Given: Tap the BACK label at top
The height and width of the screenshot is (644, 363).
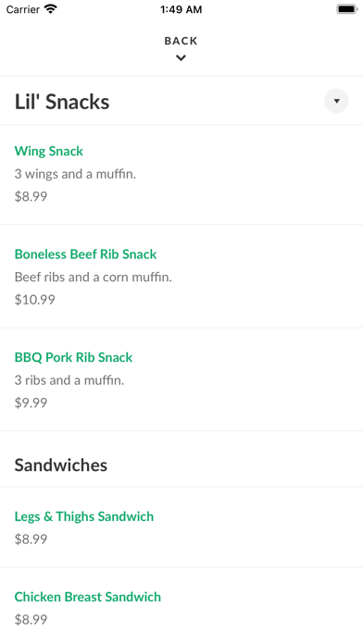Looking at the screenshot, I should pos(181,41).
